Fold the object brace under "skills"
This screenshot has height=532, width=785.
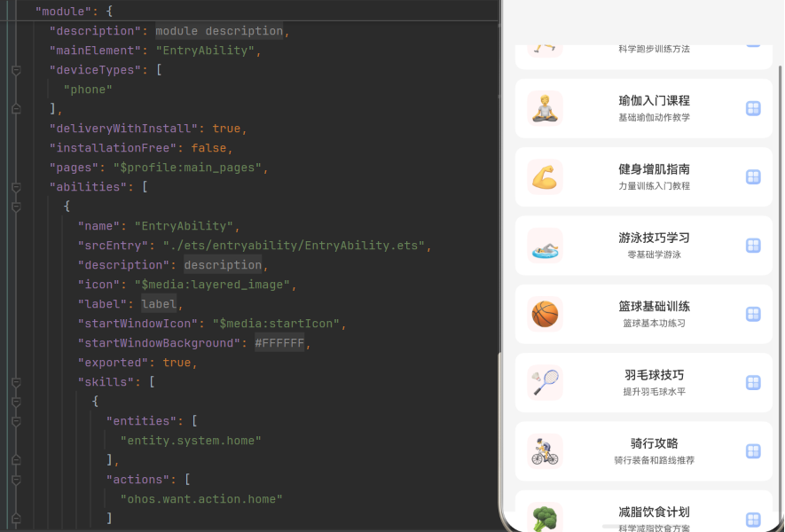[16, 402]
